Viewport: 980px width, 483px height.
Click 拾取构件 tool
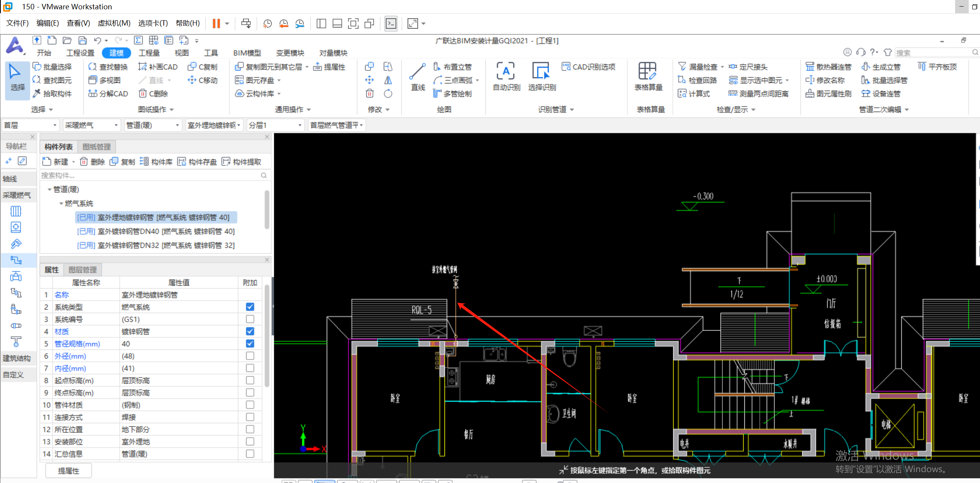tap(52, 94)
